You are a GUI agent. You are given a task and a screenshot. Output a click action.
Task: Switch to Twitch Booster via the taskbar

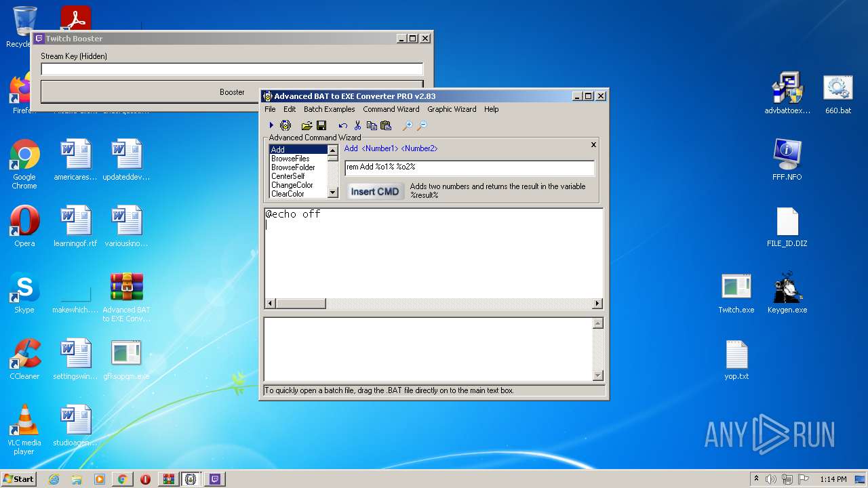click(215, 479)
